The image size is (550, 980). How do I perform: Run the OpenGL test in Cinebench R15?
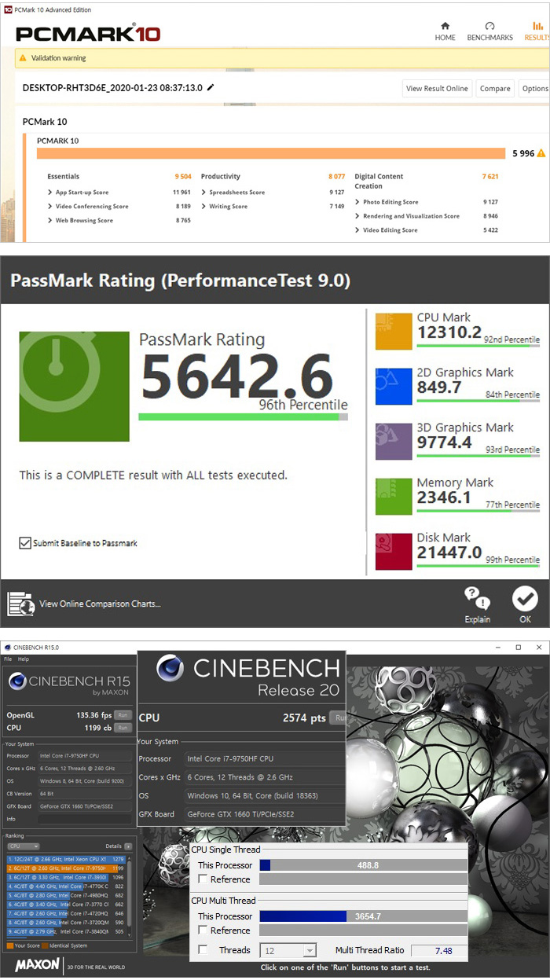tap(123, 715)
